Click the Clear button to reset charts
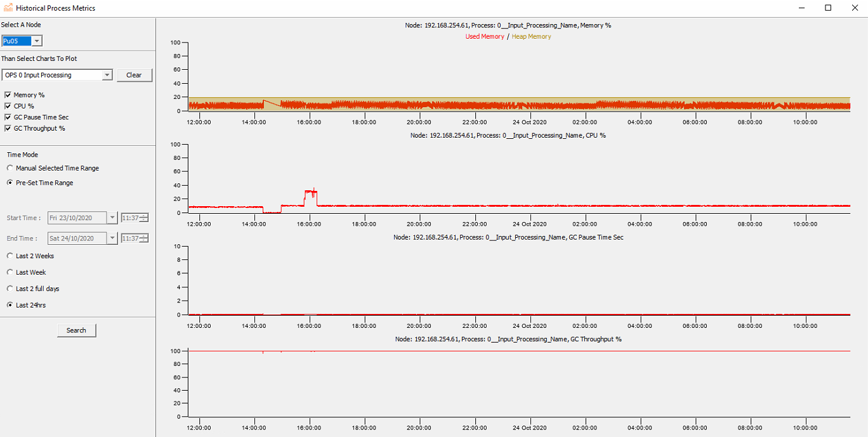This screenshot has width=868, height=437. 134,74
